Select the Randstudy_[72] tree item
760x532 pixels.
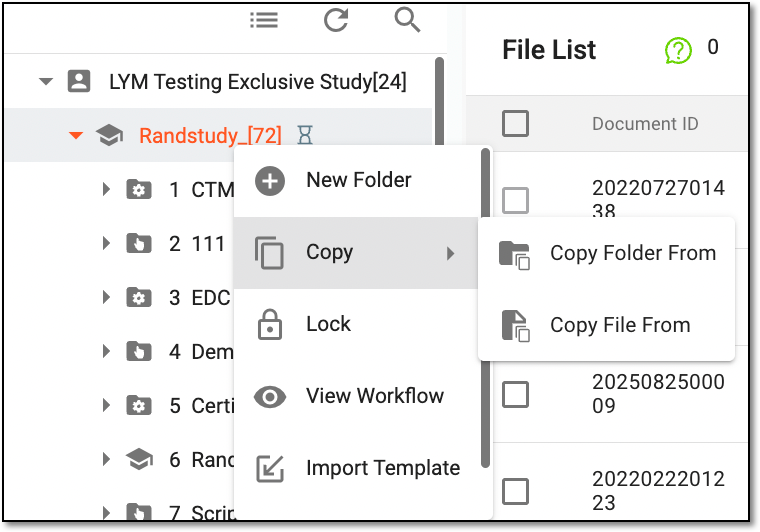210,135
